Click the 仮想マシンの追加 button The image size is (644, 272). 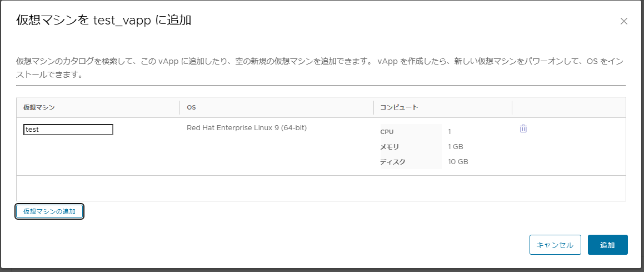point(49,211)
